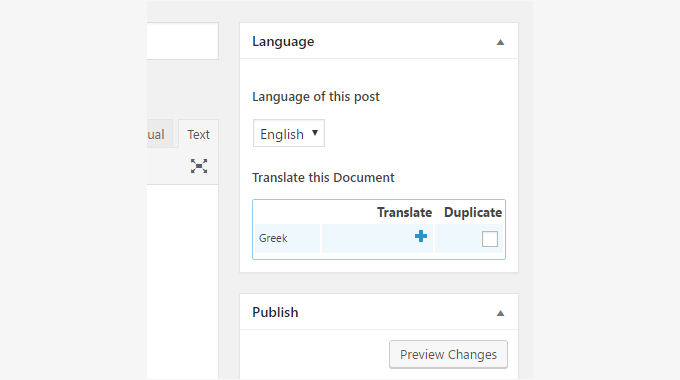
Task: Collapse the Language panel arrow
Action: tap(500, 42)
